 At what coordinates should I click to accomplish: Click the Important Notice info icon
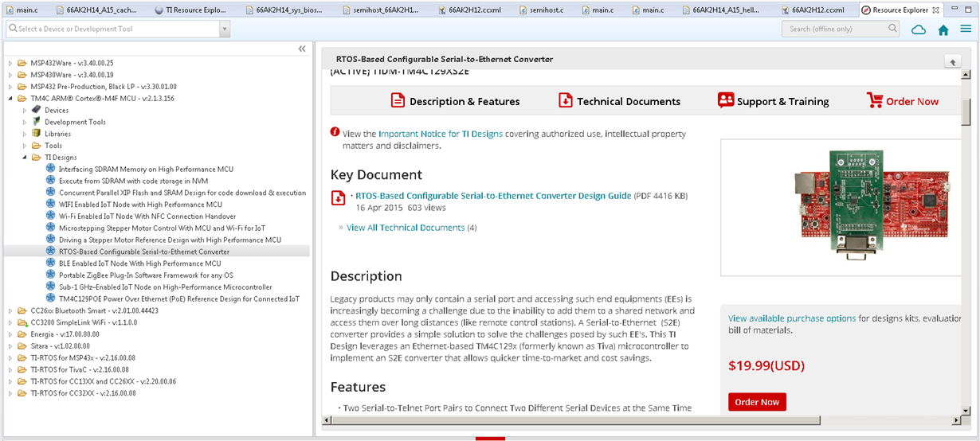pyautogui.click(x=335, y=132)
